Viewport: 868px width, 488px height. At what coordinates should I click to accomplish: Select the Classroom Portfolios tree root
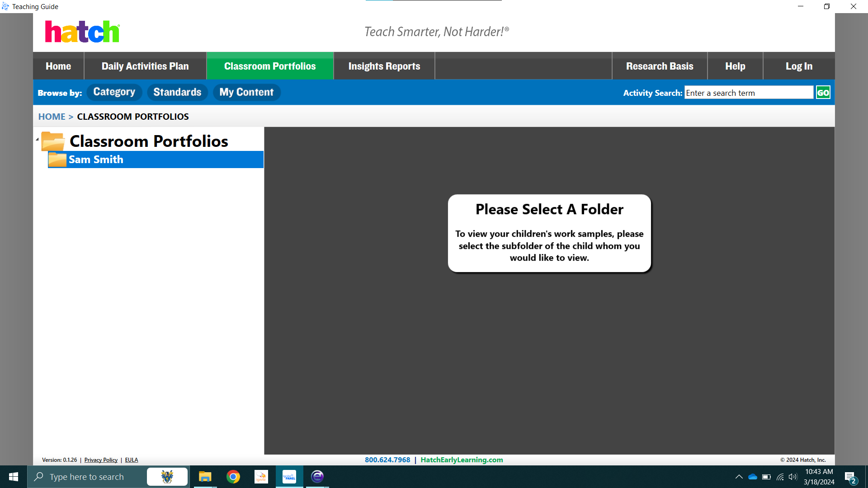click(x=149, y=141)
